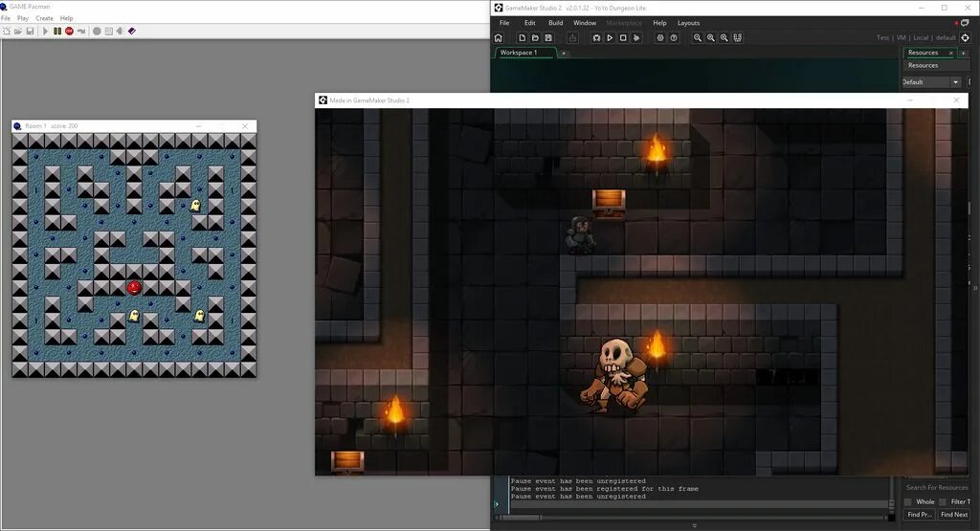
Task: Click Create Executable icon in GameMaker toolbar
Action: point(572,37)
